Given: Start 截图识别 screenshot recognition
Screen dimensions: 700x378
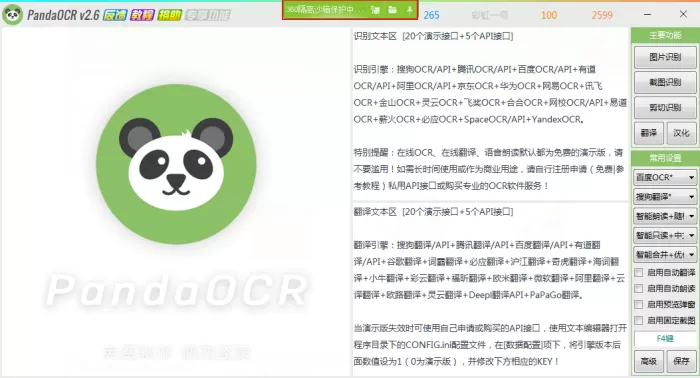Looking at the screenshot, I should coord(665,83).
